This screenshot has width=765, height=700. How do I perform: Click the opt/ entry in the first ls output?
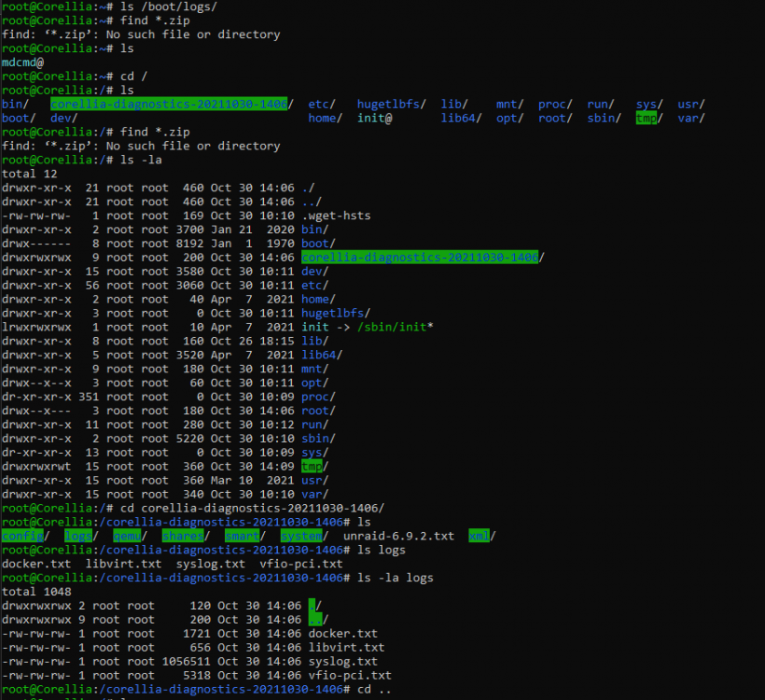pos(509,119)
